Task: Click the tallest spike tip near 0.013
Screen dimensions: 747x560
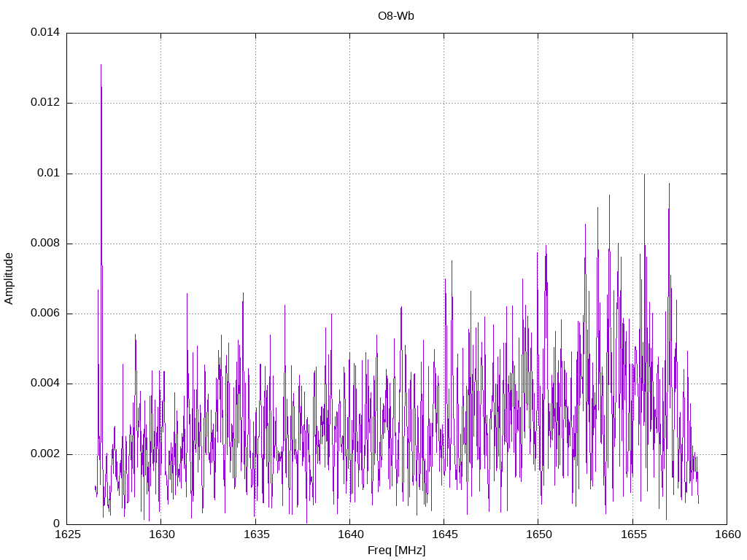Action: (101, 65)
